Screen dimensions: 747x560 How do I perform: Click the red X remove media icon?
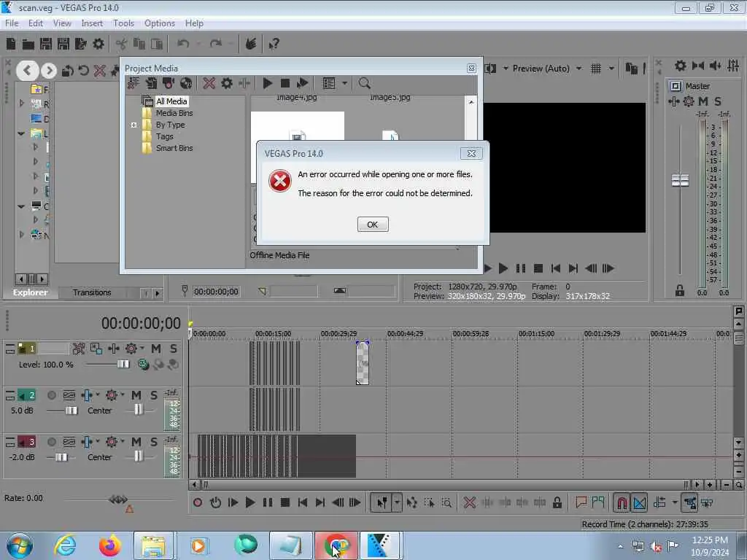coord(209,83)
